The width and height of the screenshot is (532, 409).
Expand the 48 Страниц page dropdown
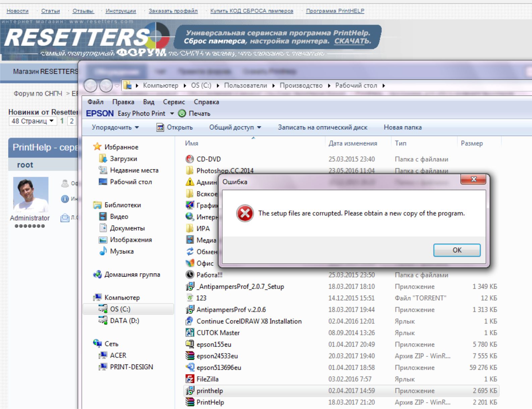click(x=33, y=121)
